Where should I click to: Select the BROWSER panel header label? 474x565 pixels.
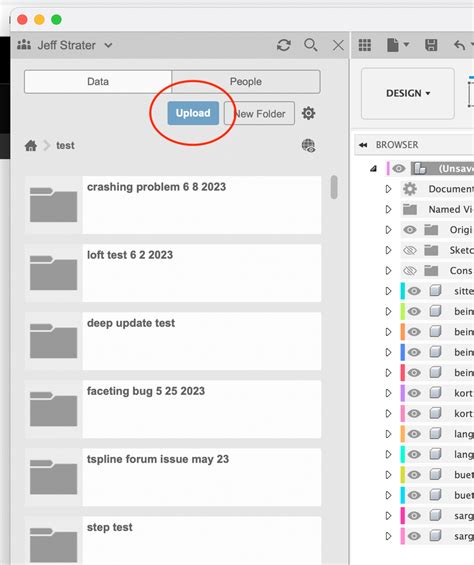pyautogui.click(x=397, y=145)
